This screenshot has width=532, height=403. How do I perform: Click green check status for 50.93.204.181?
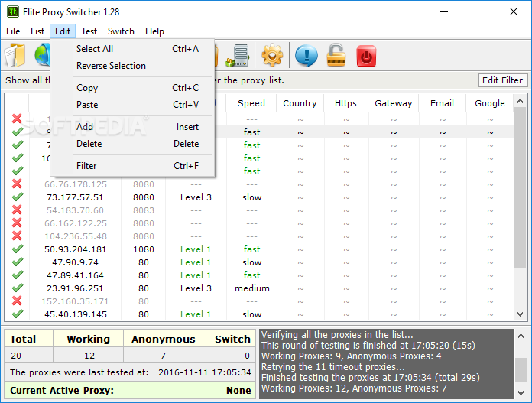pyautogui.click(x=18, y=249)
